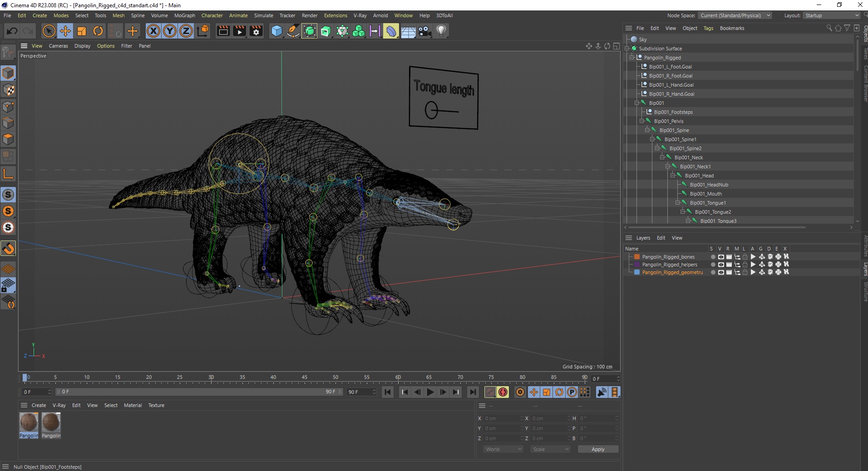The height and width of the screenshot is (471, 868).
Task: Toggle Parameter keyframe recording
Action: 572,392
